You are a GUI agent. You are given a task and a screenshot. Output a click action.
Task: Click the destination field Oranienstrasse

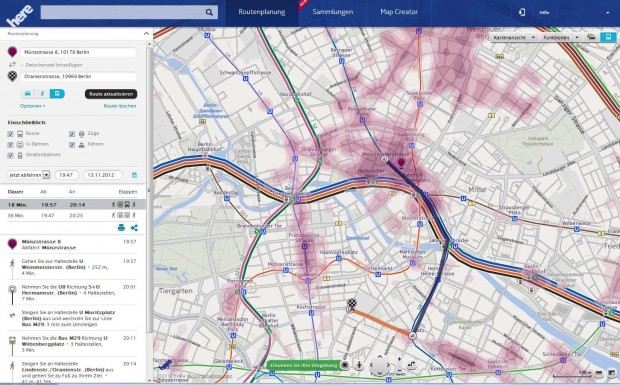[x=78, y=76]
